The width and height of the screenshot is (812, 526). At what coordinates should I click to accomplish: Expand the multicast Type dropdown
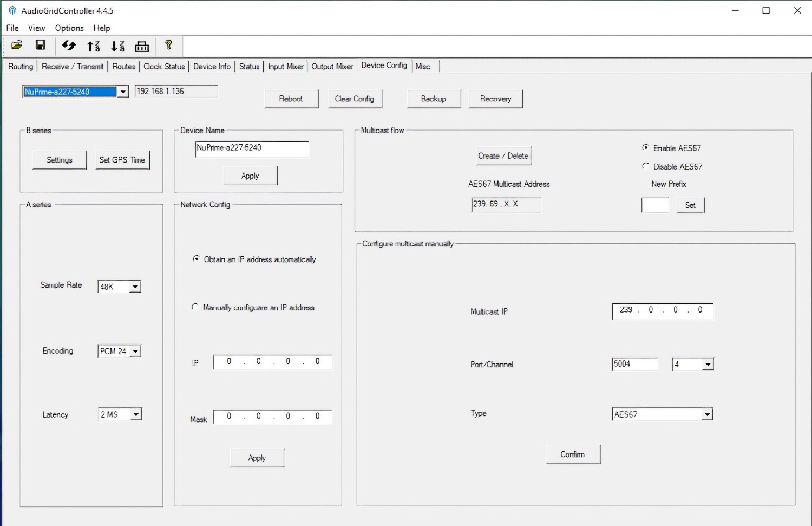click(707, 414)
